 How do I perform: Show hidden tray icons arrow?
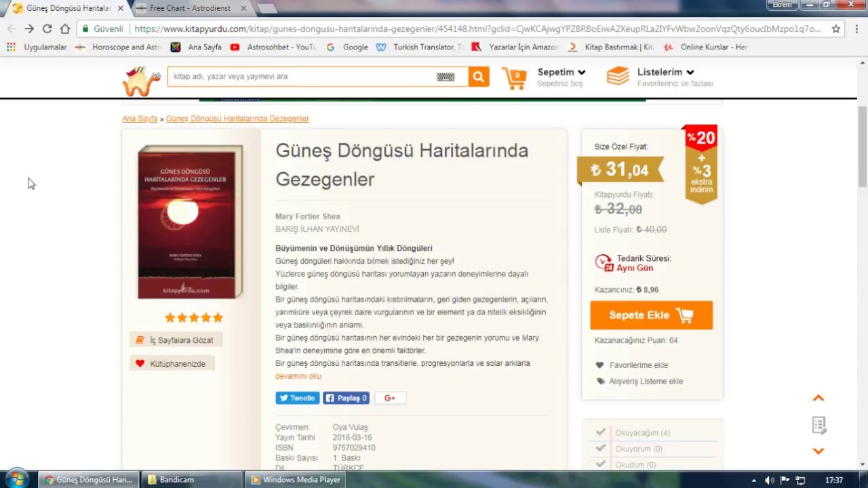coord(753,481)
